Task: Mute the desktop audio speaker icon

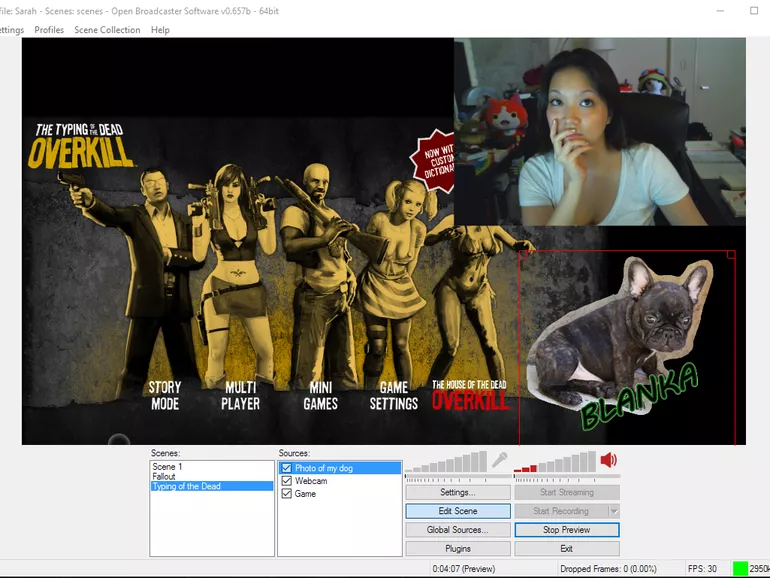Action: pyautogui.click(x=608, y=460)
